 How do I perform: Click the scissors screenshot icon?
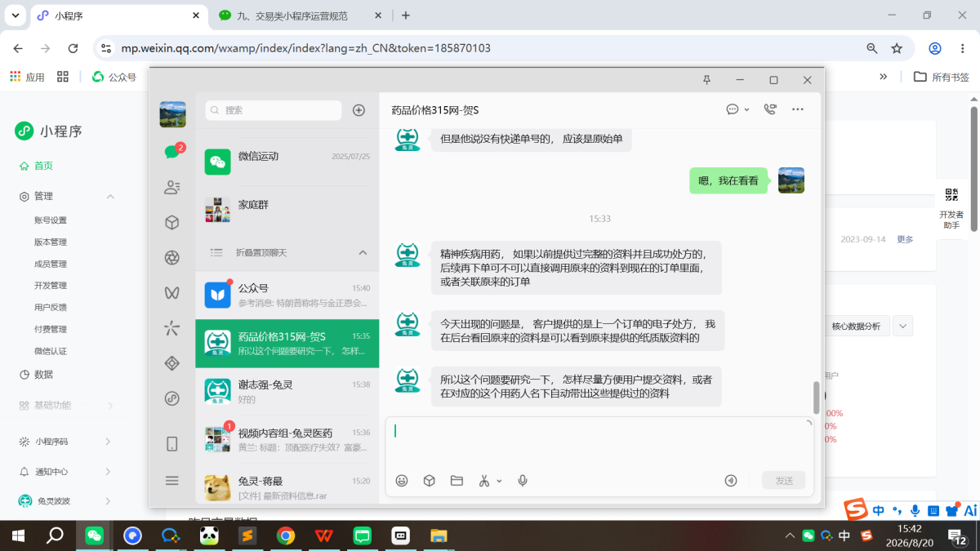point(484,481)
